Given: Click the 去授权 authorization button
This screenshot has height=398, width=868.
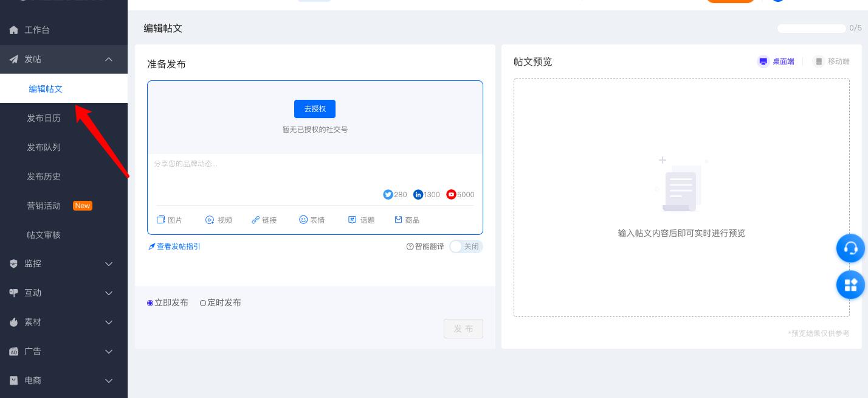Looking at the screenshot, I should pyautogui.click(x=315, y=109).
